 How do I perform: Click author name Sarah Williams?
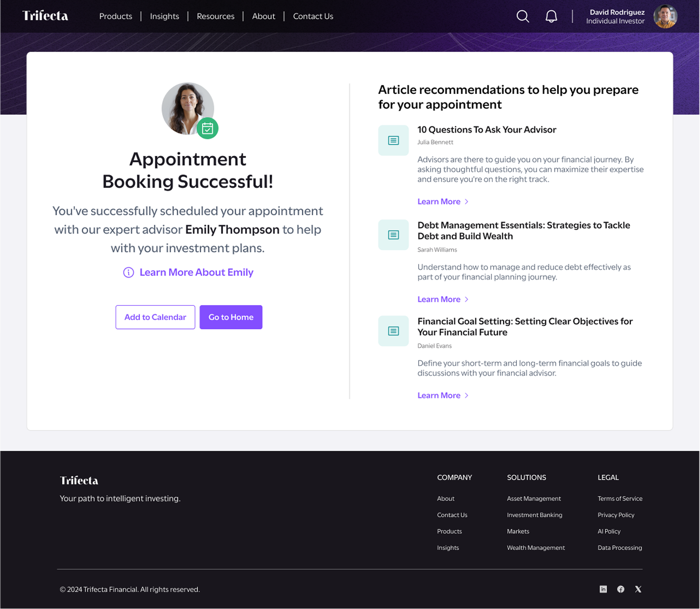[x=437, y=250]
